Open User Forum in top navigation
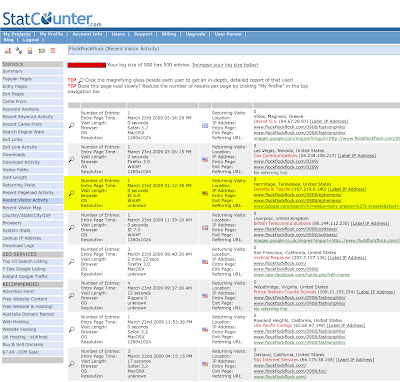Screen dimensions: 400x382 coord(228,34)
